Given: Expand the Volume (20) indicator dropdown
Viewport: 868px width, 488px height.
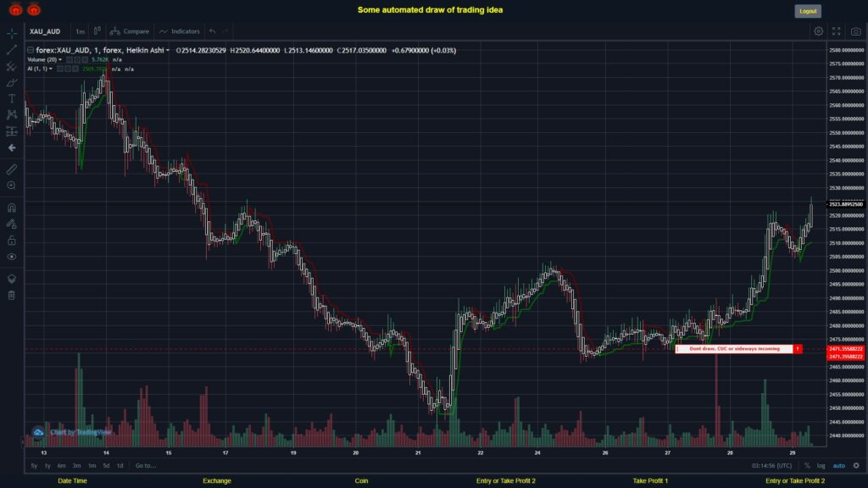Looking at the screenshot, I should tap(60, 60).
